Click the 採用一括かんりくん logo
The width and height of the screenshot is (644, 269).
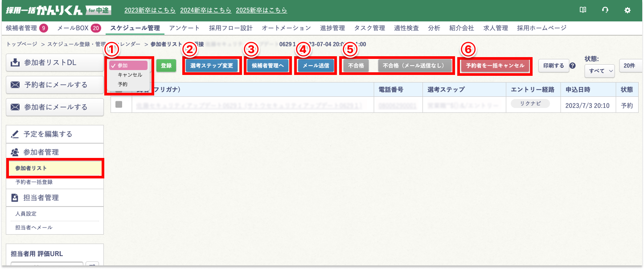tap(59, 10)
